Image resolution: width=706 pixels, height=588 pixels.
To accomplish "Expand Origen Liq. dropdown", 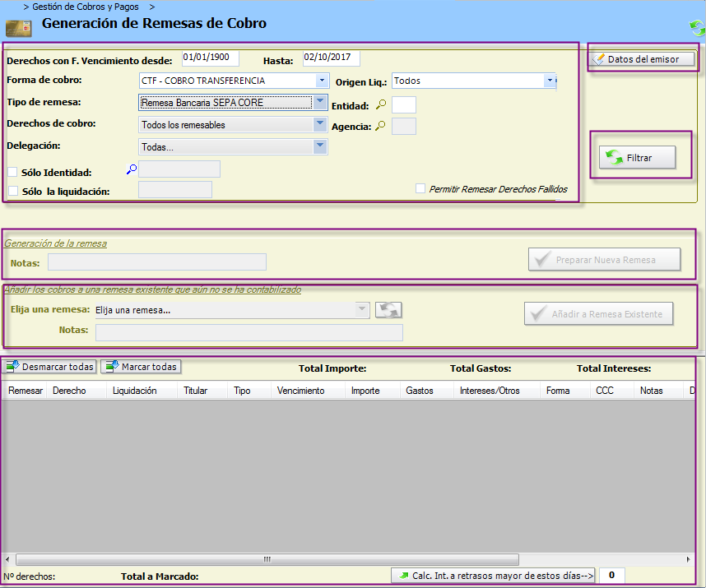I will [550, 81].
